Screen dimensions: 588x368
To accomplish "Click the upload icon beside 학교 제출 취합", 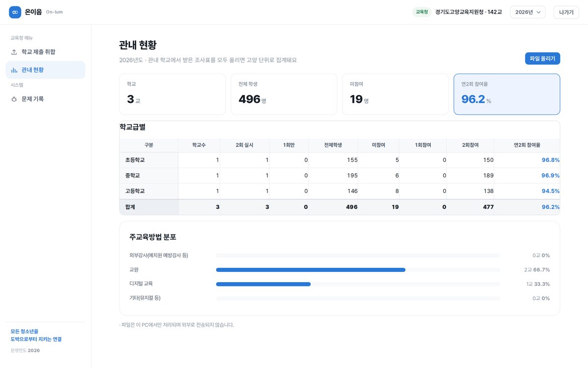I will click(14, 52).
